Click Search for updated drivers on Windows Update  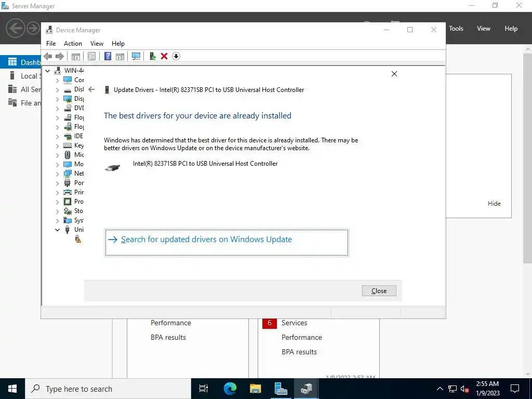coord(227,243)
